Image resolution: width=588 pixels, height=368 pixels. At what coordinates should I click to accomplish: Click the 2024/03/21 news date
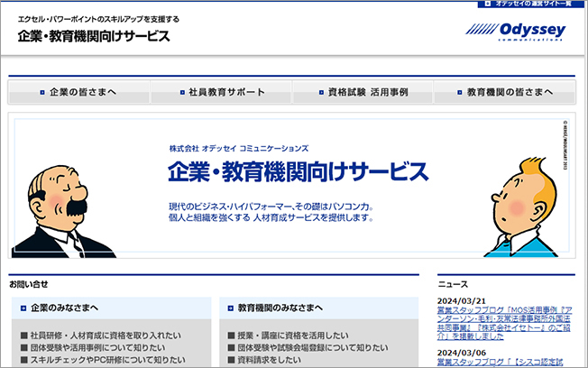coord(461,301)
